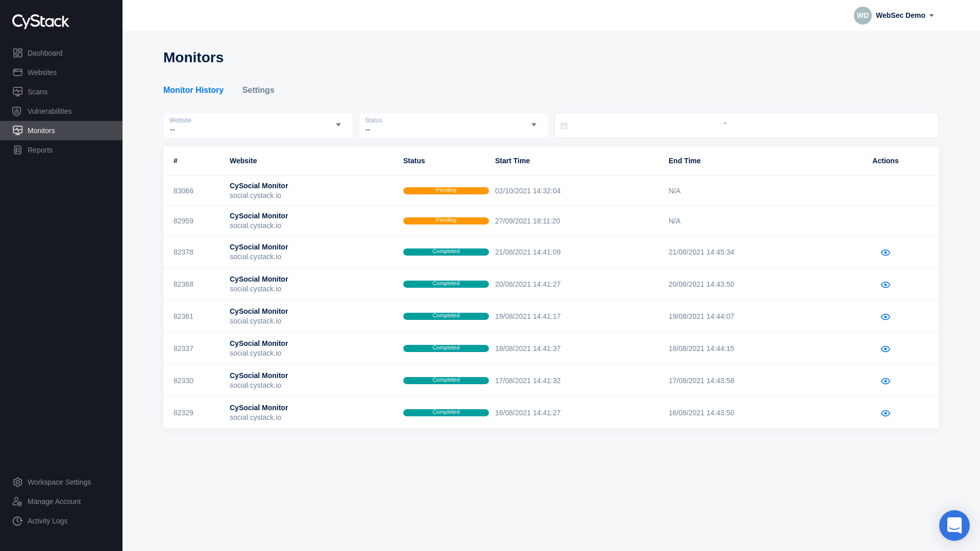
Task: Click the WD user avatar
Action: click(x=863, y=15)
